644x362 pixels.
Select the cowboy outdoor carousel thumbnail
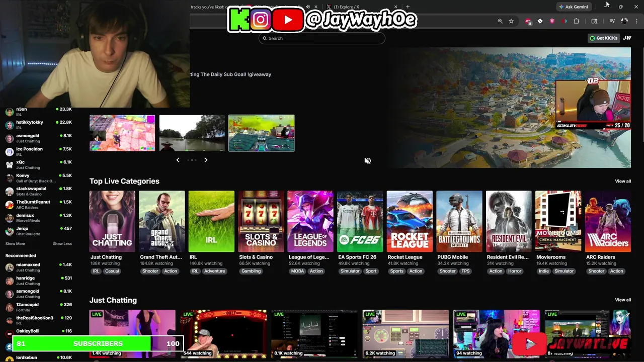click(x=192, y=133)
